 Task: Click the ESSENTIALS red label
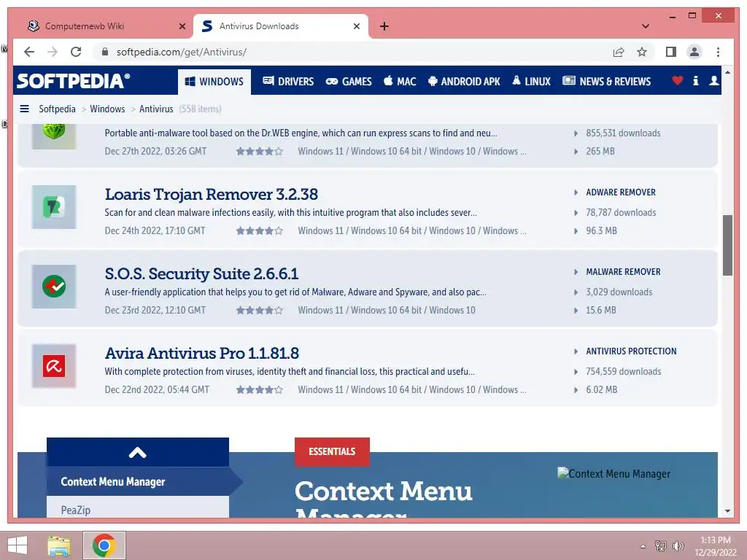tap(332, 451)
